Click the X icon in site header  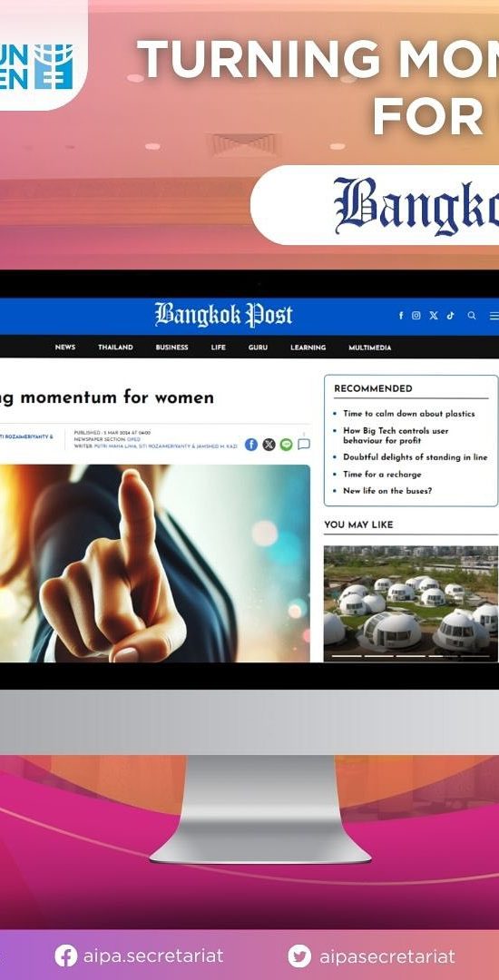(x=434, y=316)
